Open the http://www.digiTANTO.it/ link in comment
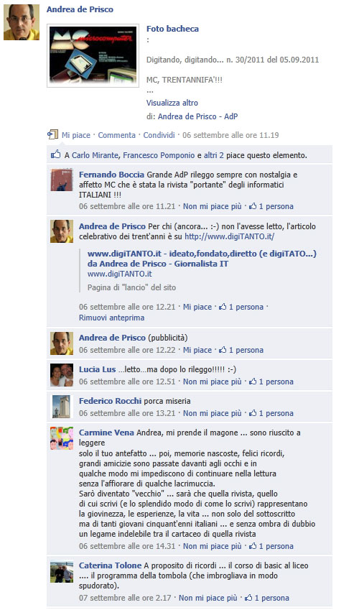The height and width of the screenshot is (610, 364). (x=230, y=236)
